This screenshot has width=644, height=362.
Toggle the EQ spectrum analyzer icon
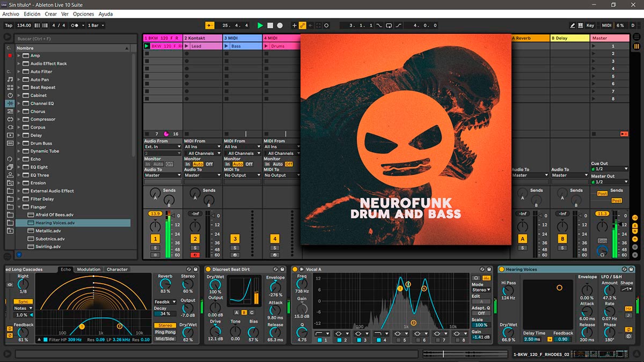click(486, 277)
